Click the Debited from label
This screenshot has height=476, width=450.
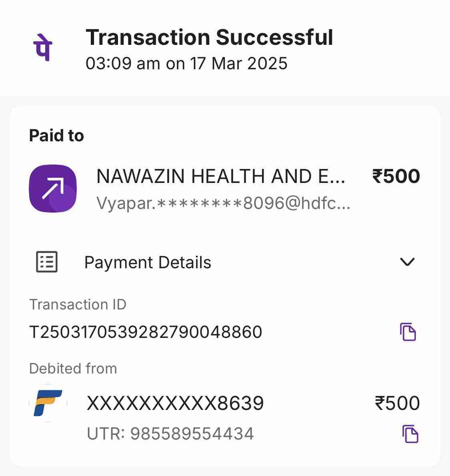pyautogui.click(x=73, y=368)
